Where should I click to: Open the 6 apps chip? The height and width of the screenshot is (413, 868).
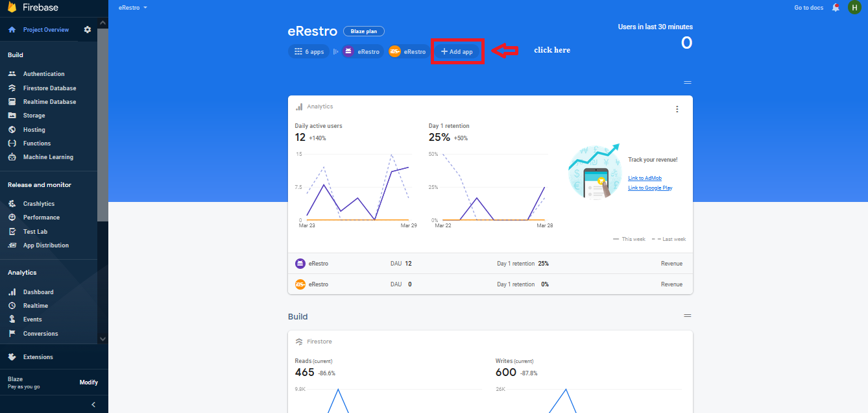click(x=309, y=52)
